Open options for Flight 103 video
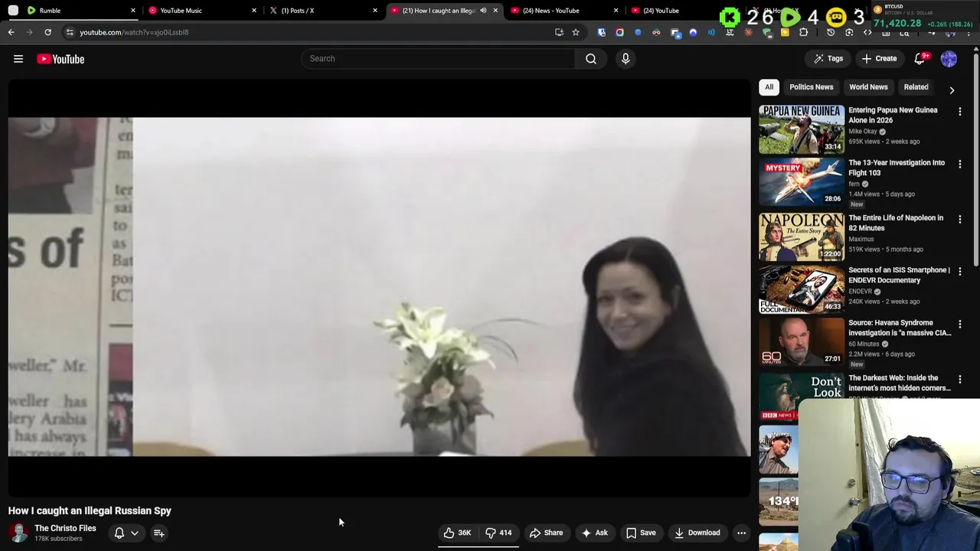This screenshot has height=551, width=980. click(960, 165)
